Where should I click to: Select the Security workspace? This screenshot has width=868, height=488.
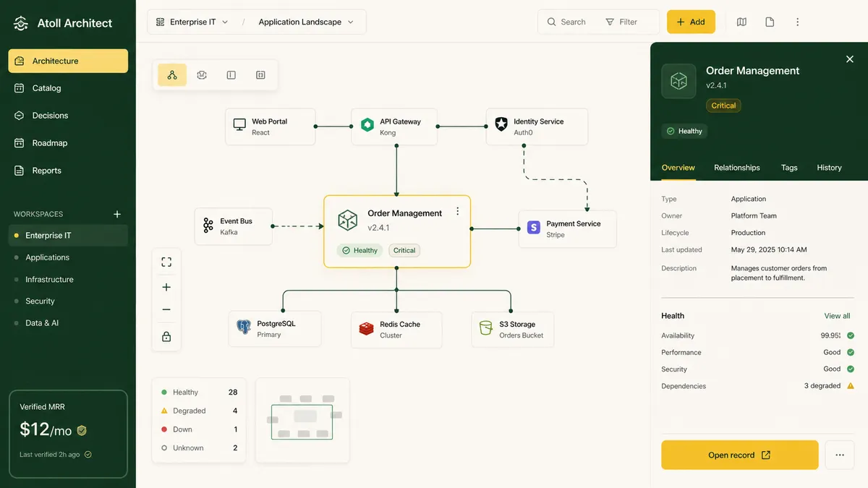point(68,301)
